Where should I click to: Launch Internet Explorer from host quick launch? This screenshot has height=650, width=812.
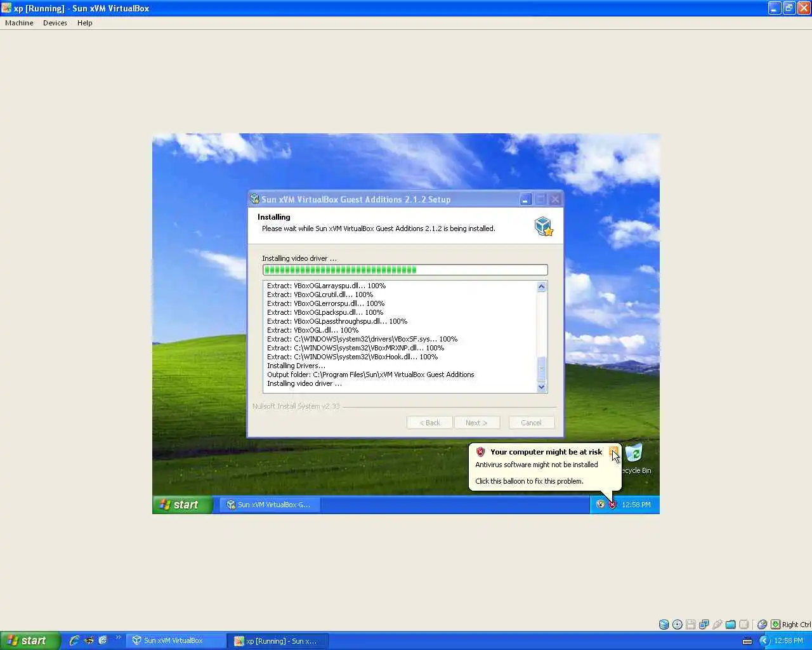pyautogui.click(x=74, y=640)
